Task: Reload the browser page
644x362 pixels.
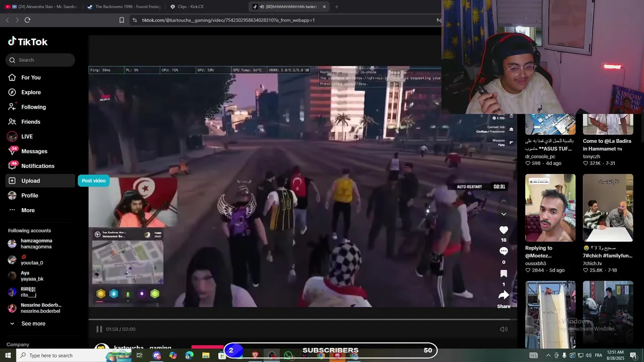Action: click(28, 20)
